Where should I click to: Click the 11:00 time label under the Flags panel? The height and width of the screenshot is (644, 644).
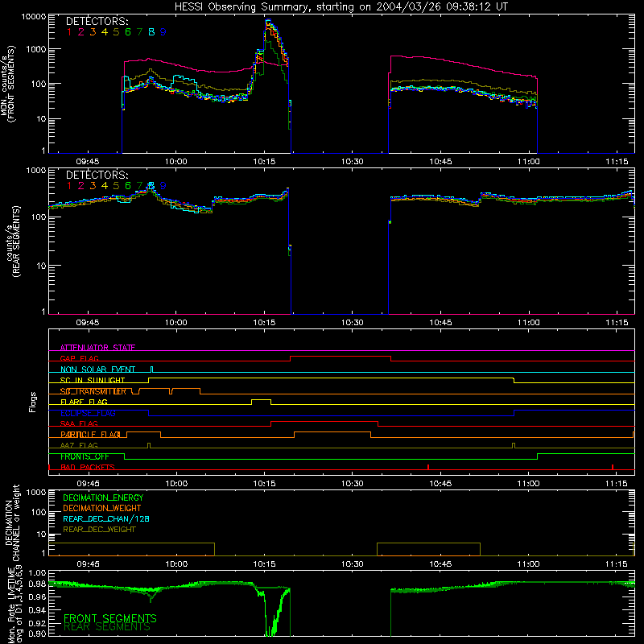click(x=529, y=484)
